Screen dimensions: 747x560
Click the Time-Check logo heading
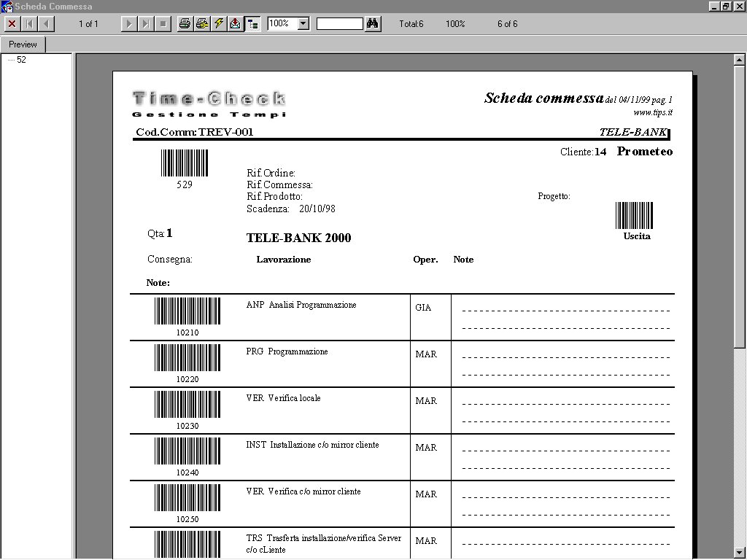pyautogui.click(x=209, y=98)
